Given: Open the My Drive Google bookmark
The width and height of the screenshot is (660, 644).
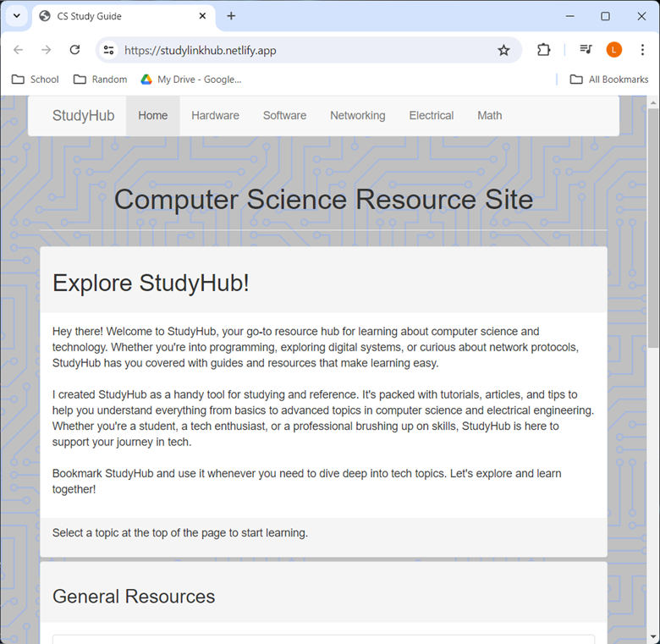Looking at the screenshot, I should 190,80.
